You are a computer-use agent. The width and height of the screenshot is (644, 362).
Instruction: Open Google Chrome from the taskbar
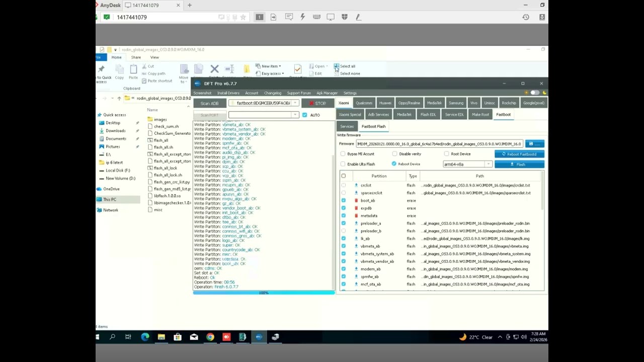[x=210, y=337]
